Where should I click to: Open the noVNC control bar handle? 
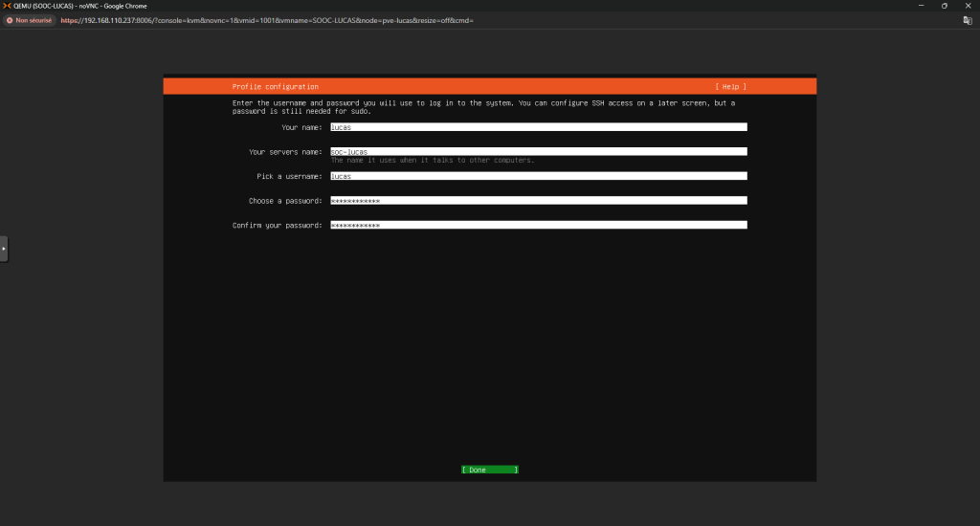click(4, 248)
